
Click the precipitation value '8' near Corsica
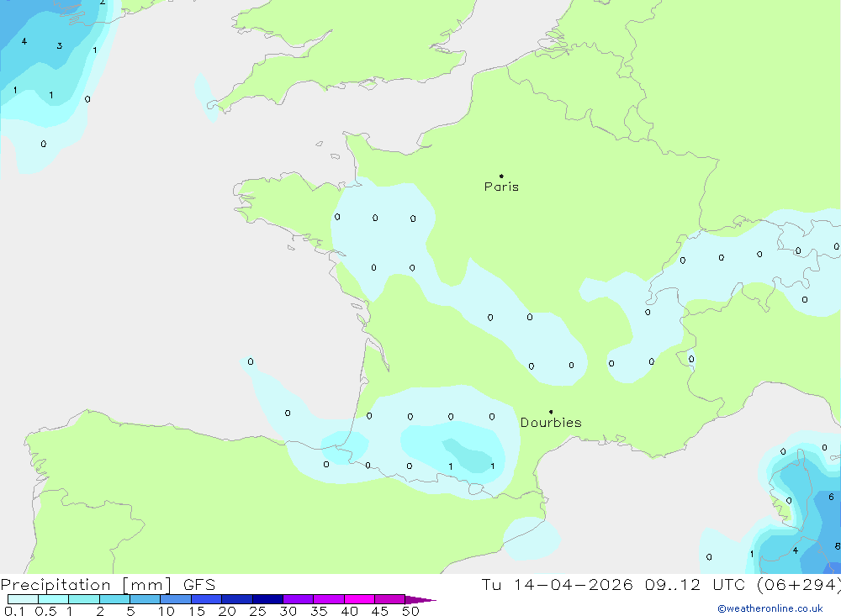837,546
